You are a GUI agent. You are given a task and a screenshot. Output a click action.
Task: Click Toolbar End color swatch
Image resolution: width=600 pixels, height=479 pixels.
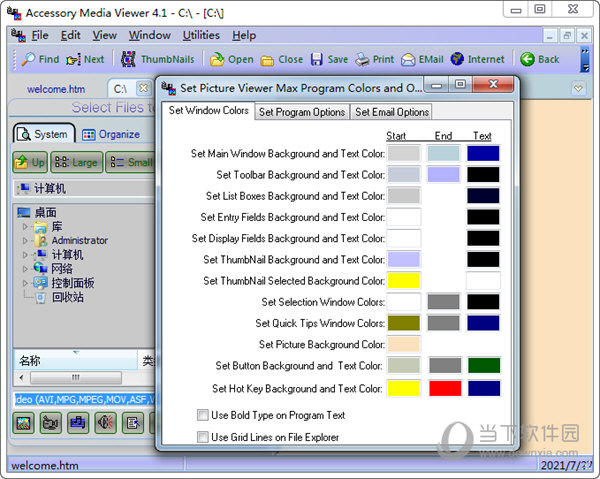tap(443, 175)
